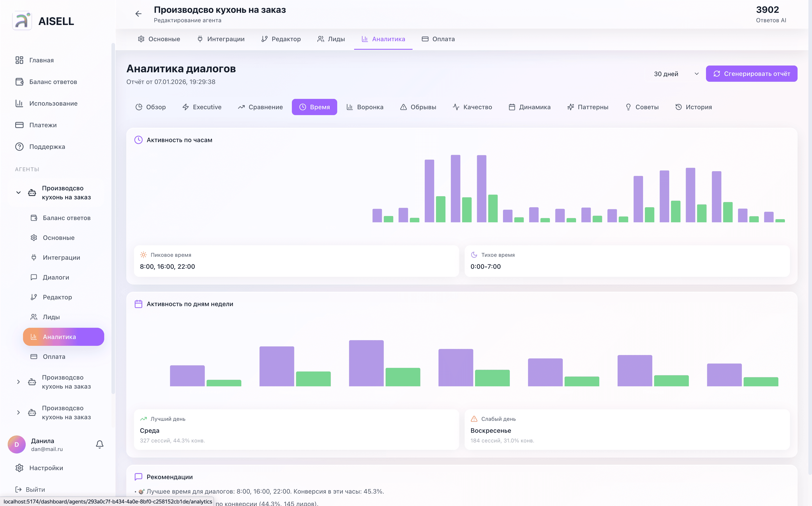Click the Выйти logout icon
Image resolution: width=812 pixels, height=506 pixels.
coord(18,489)
